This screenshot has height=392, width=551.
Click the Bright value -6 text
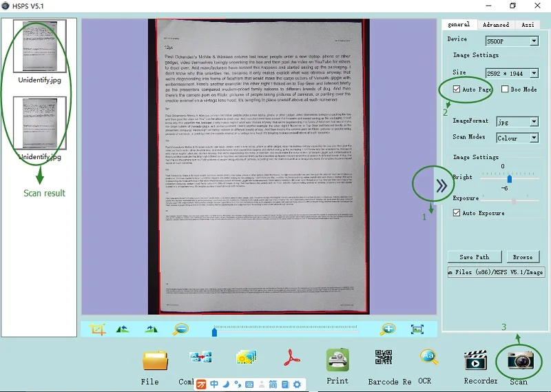505,188
